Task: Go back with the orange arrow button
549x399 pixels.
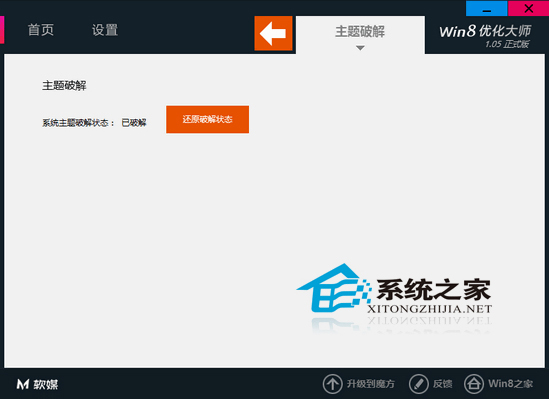Action: click(x=273, y=33)
